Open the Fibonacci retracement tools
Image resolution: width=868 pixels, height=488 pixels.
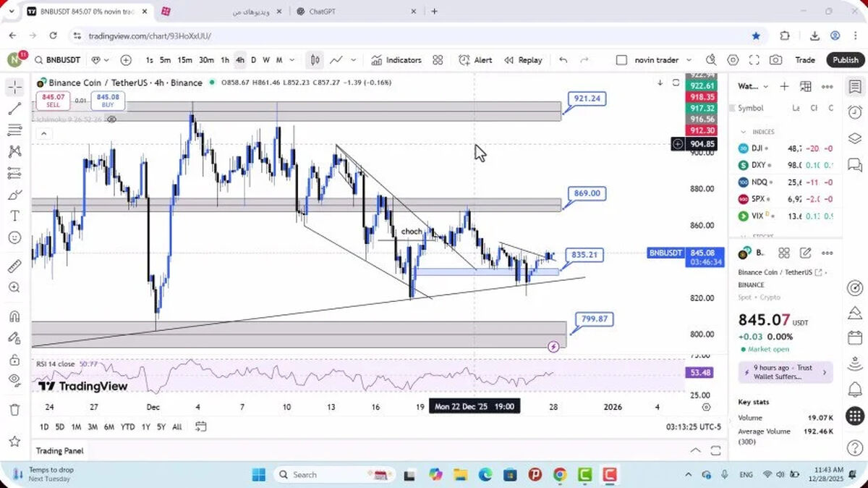click(14, 130)
